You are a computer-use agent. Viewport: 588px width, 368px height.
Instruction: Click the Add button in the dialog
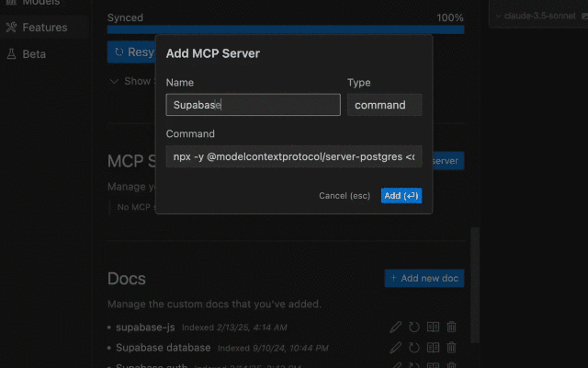401,196
